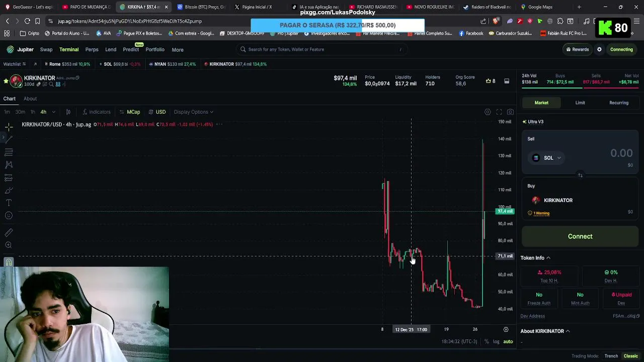Set chart interval to 1h
The image size is (644, 362).
click(33, 112)
